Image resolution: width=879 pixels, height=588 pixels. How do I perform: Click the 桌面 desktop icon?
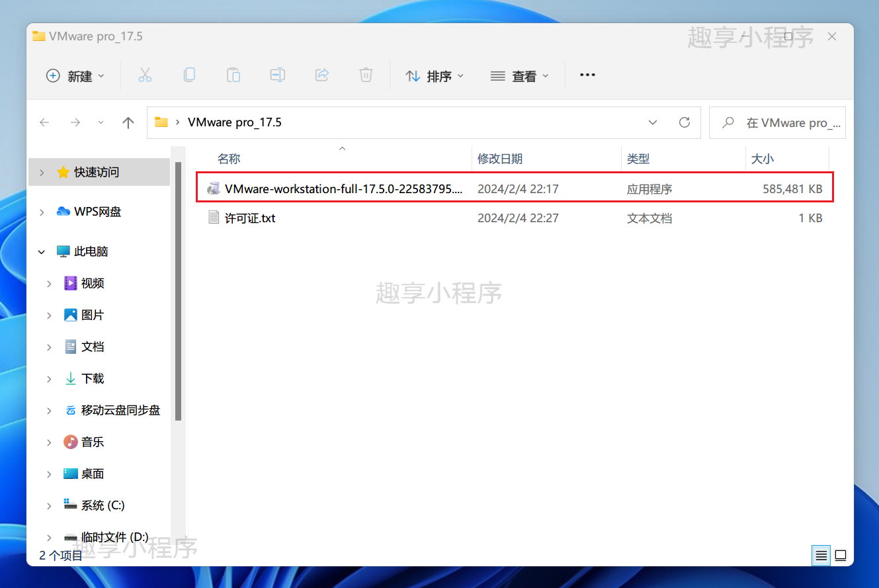coord(70,474)
